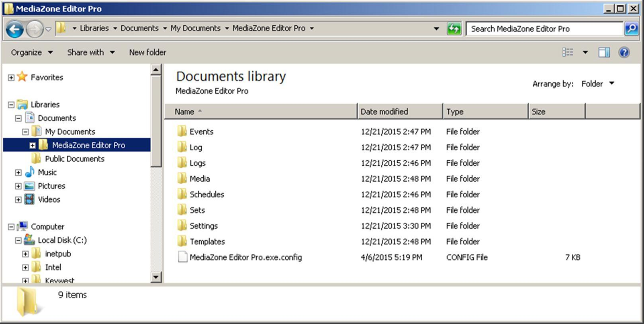
Task: Expand the Intel tree node
Action: click(26, 268)
